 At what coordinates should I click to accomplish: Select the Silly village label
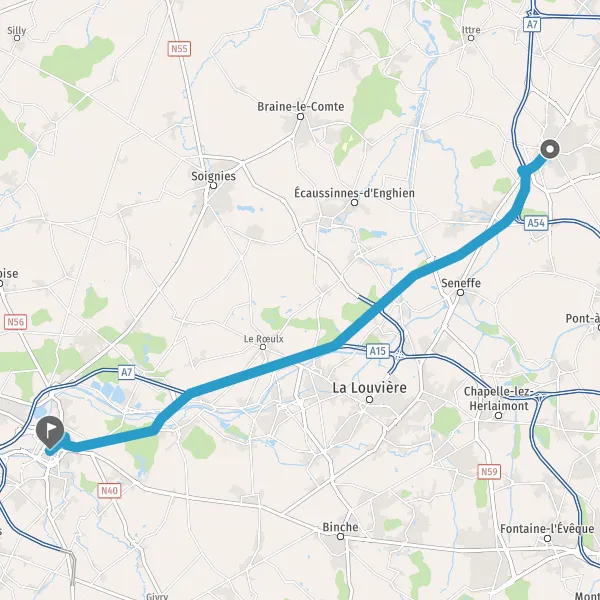[x=17, y=30]
